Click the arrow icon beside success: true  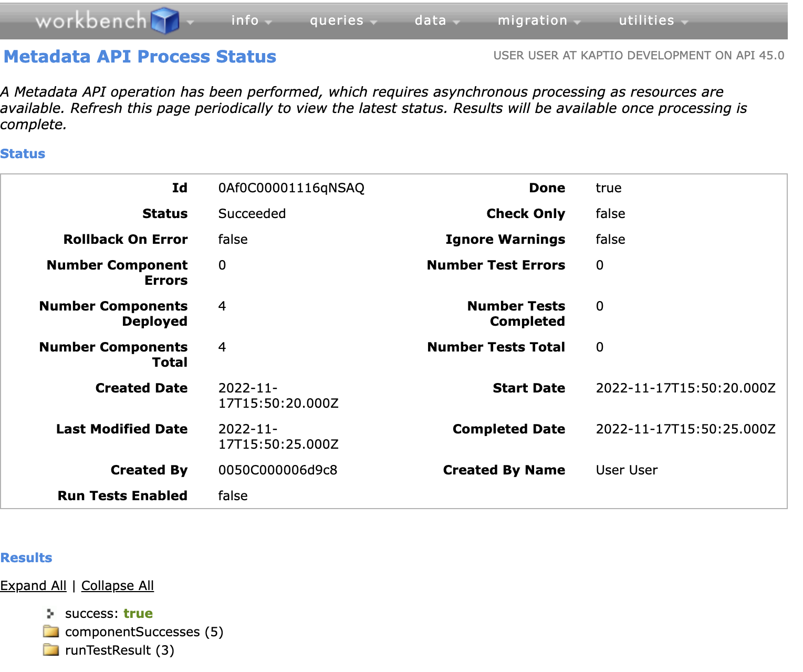50,613
